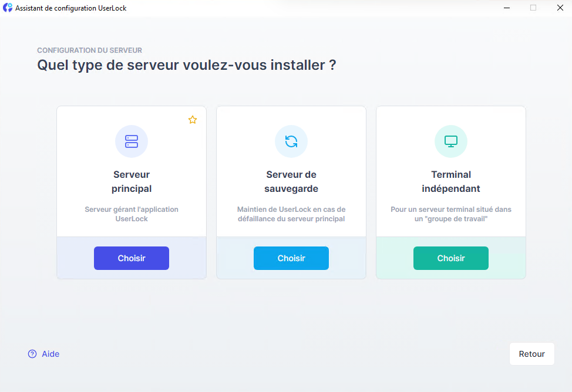Close the Assistant de configuration UserLock window
The image size is (572, 392).
(x=559, y=8)
